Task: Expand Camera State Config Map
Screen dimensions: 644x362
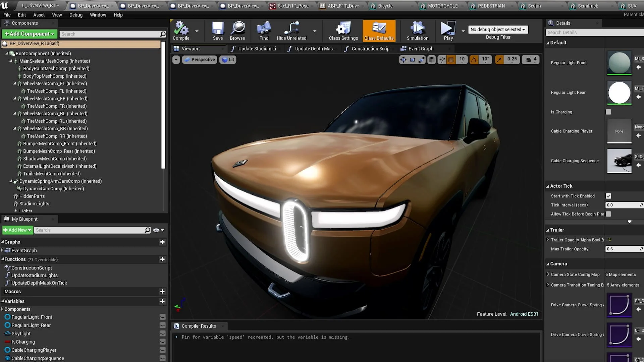Action: [x=548, y=274]
